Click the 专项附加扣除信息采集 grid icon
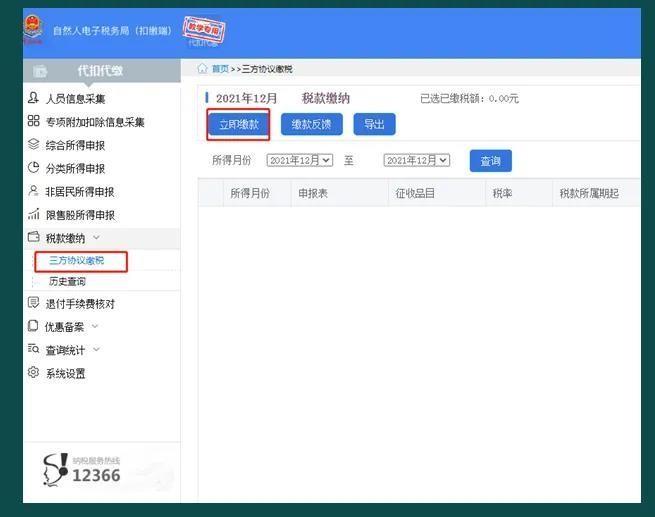655x517 pixels. pyautogui.click(x=34, y=121)
